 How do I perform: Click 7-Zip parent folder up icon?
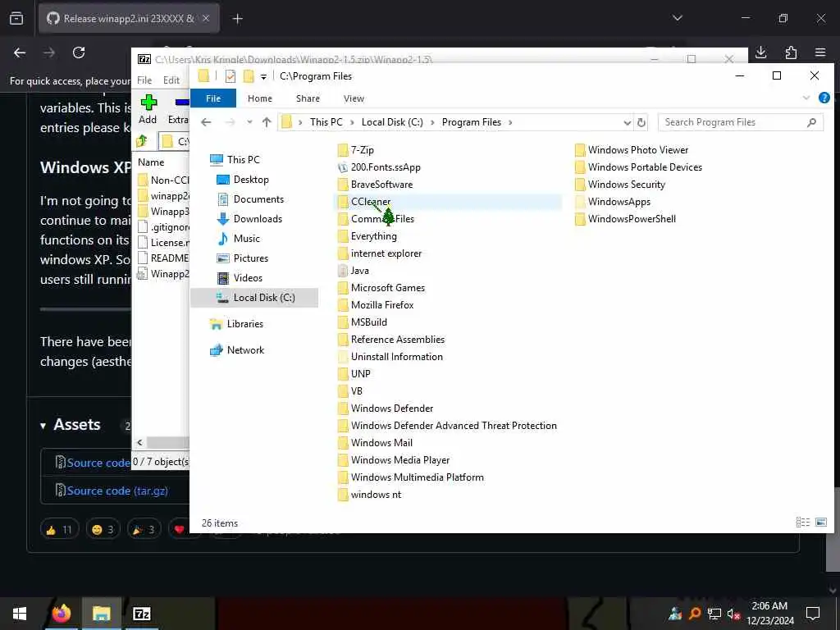pos(142,141)
